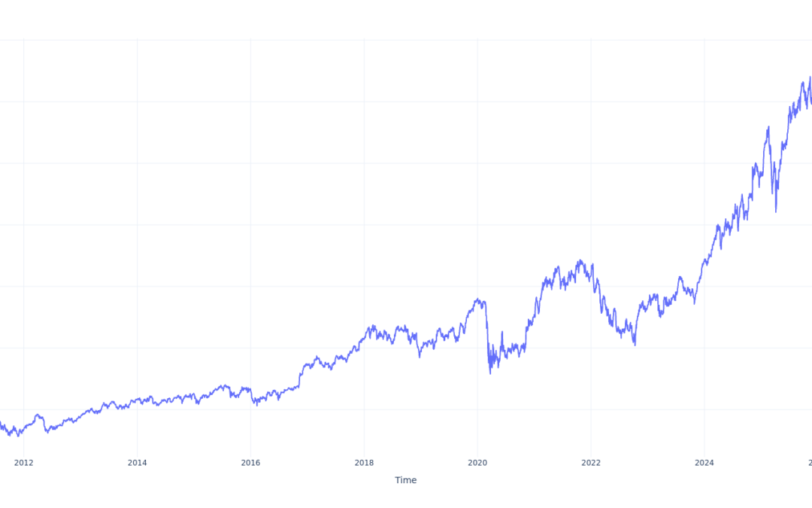Click the line's dip just before 2019
Image resolution: width=812 pixels, height=508 pixels.
click(420, 356)
